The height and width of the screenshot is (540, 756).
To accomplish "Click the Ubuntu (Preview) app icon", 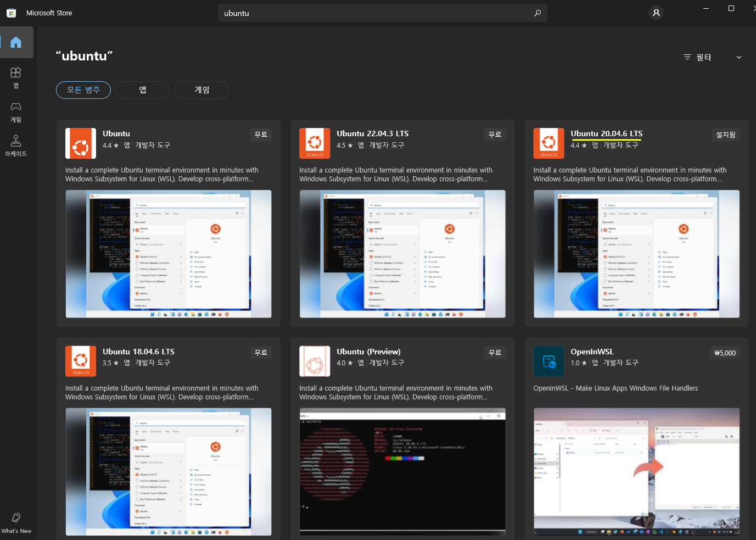I will point(315,361).
